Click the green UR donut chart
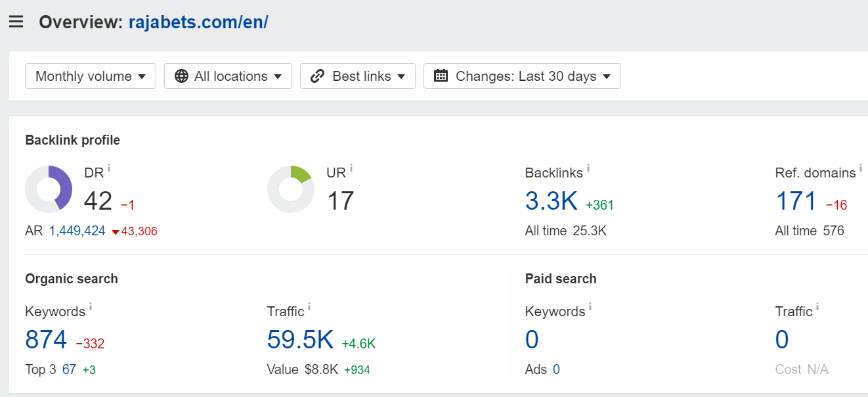Viewport: 868px width, 397px height. point(291,189)
